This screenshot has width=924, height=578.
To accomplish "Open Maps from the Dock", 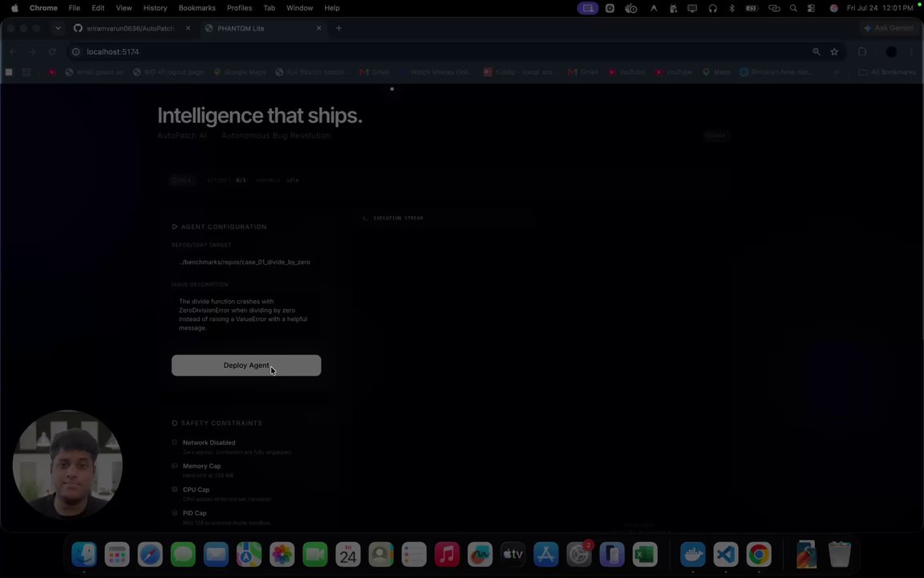I will [x=249, y=555].
